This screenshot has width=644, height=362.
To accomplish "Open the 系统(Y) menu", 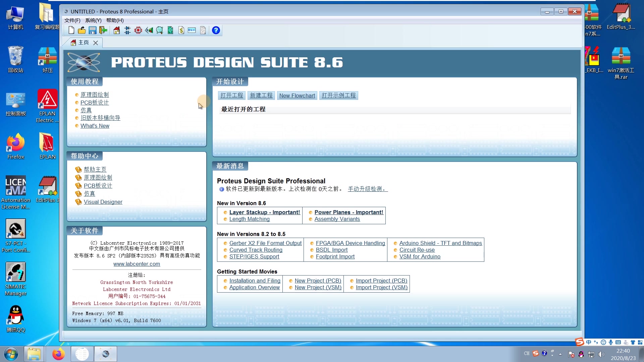I will pos(93,20).
